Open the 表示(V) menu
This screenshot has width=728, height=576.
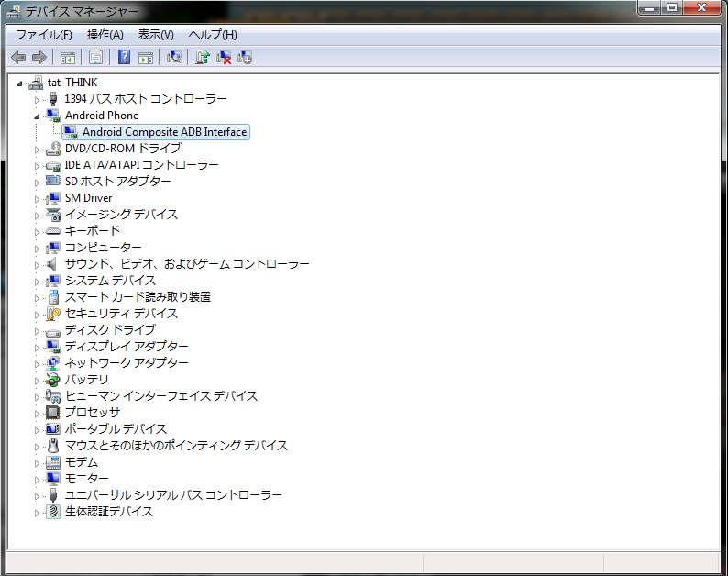(156, 35)
